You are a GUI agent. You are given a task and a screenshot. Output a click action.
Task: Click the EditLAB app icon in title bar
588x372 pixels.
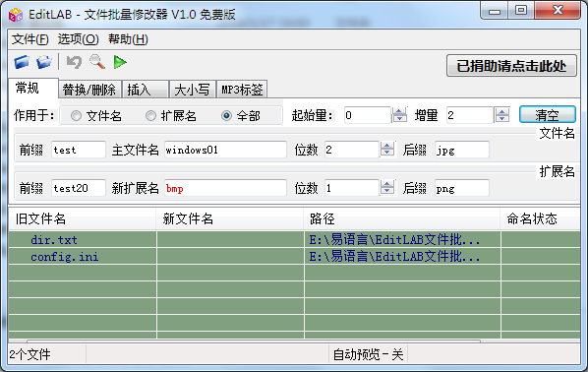pyautogui.click(x=16, y=15)
